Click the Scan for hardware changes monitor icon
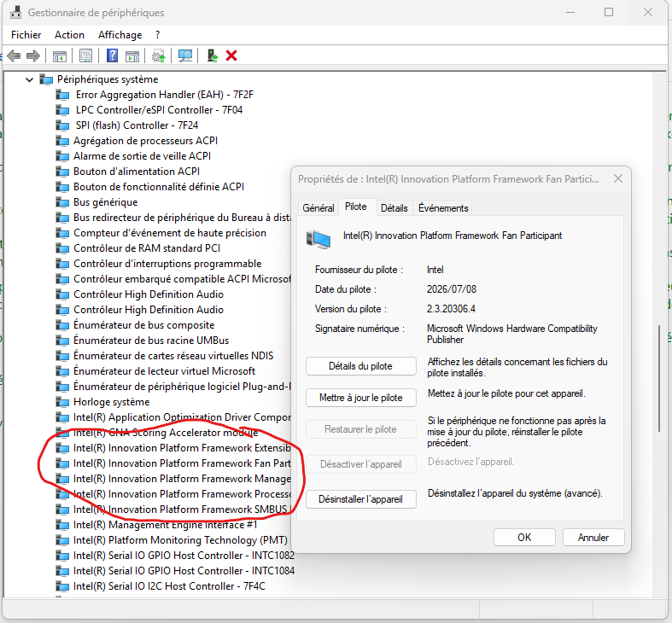 [185, 55]
